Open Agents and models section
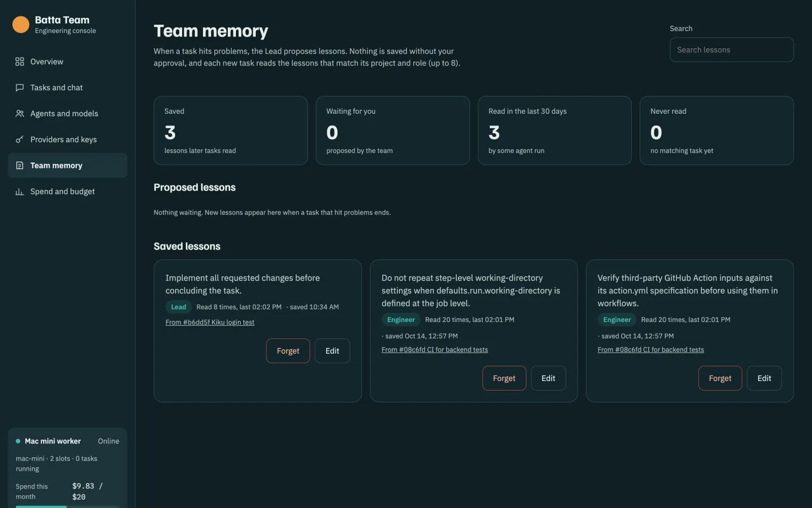Screen dimensions: 812x508 pos(67,113)
